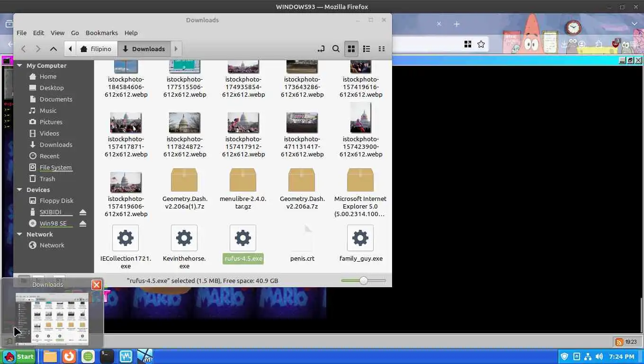Image resolution: width=644 pixels, height=364 pixels.
Task: Collapse the Devices sidebar section
Action: 19,190
